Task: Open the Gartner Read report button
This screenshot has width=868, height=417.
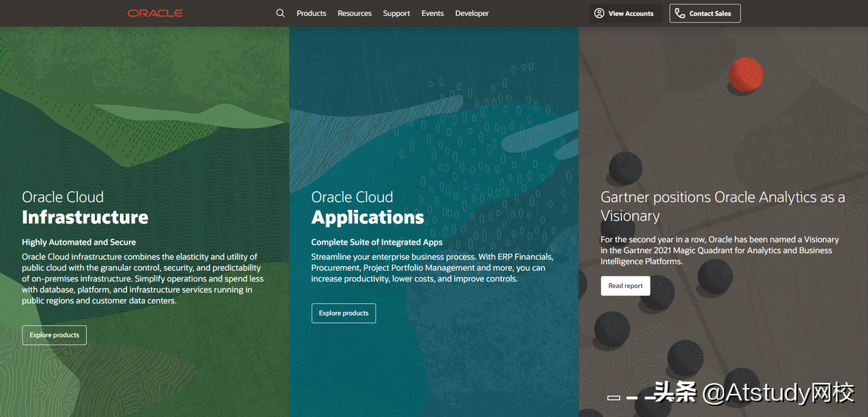Action: click(625, 286)
